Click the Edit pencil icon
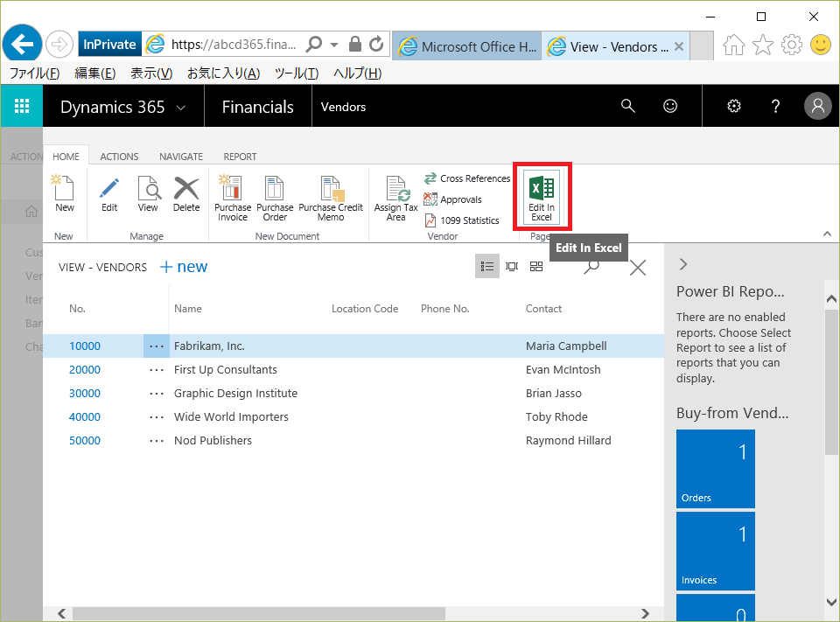Image resolution: width=840 pixels, height=622 pixels. (x=109, y=193)
